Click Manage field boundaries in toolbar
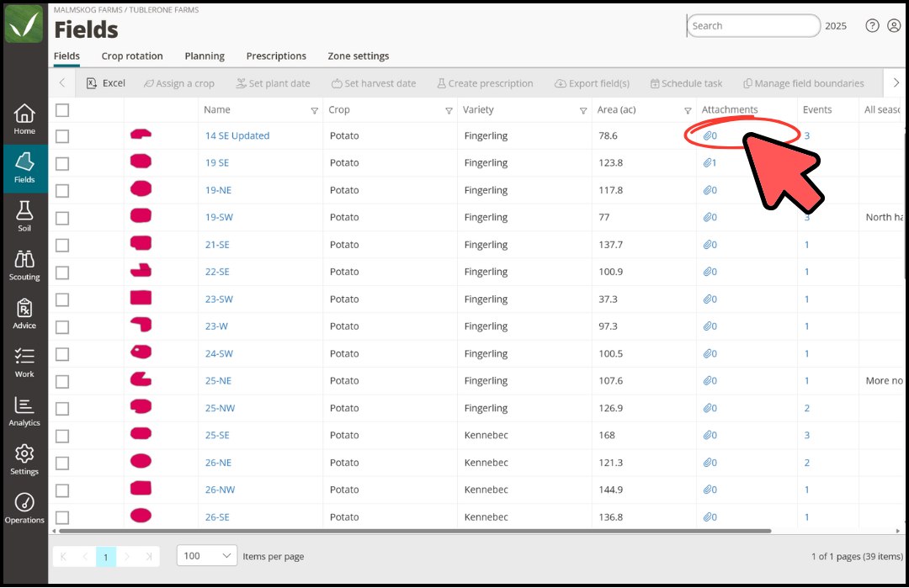This screenshot has width=909, height=588. 804,83
